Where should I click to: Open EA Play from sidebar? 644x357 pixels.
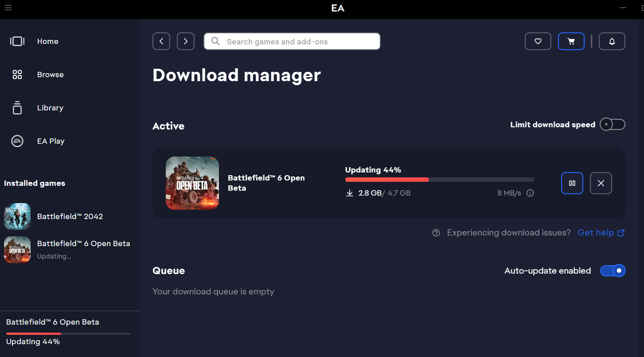point(51,141)
